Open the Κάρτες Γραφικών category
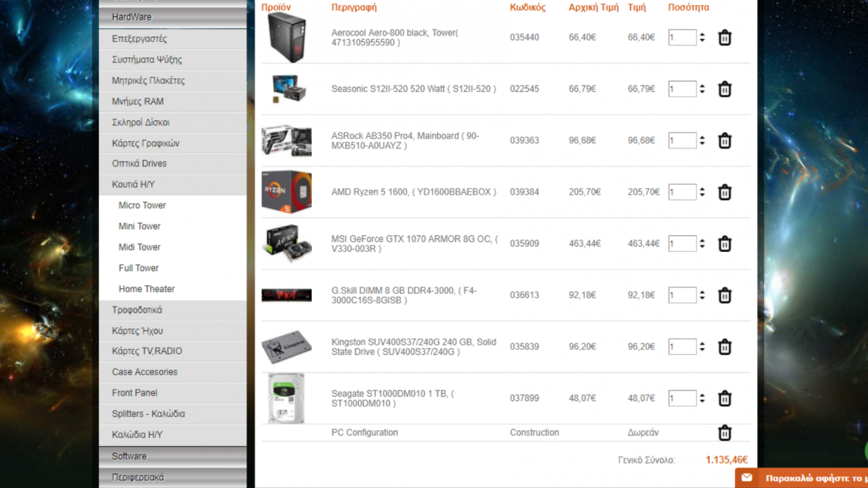 click(x=173, y=143)
